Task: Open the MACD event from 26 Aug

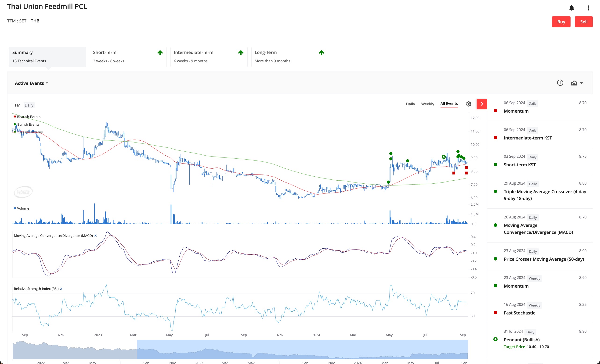Action: point(540,225)
